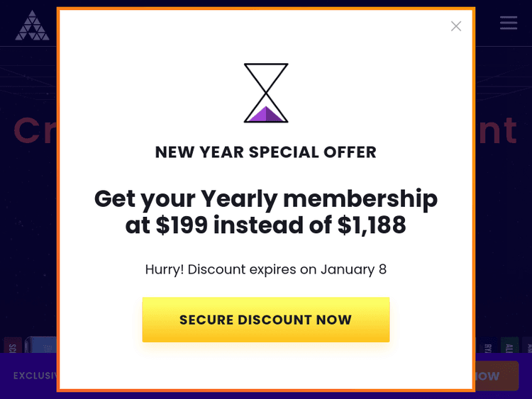This screenshot has width=532, height=399.
Task: Click the $199 discounted price text
Action: (182, 225)
